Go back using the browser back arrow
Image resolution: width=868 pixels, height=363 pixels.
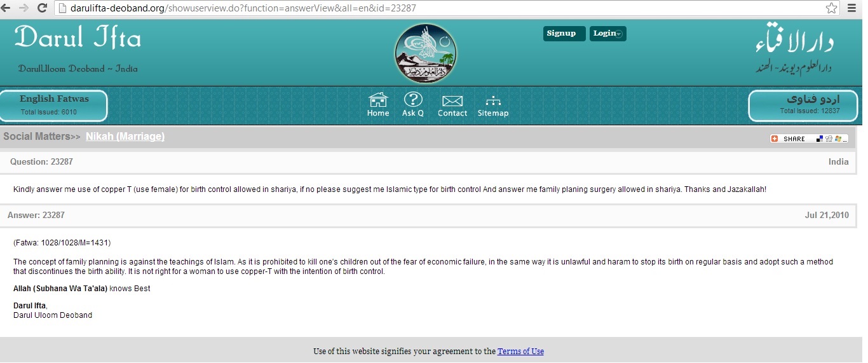pyautogui.click(x=7, y=8)
